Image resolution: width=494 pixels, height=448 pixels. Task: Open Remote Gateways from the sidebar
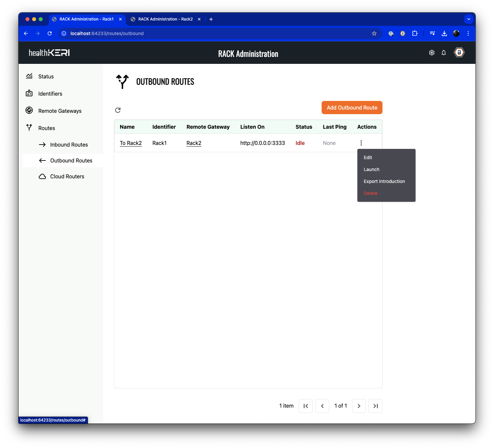pyautogui.click(x=60, y=111)
